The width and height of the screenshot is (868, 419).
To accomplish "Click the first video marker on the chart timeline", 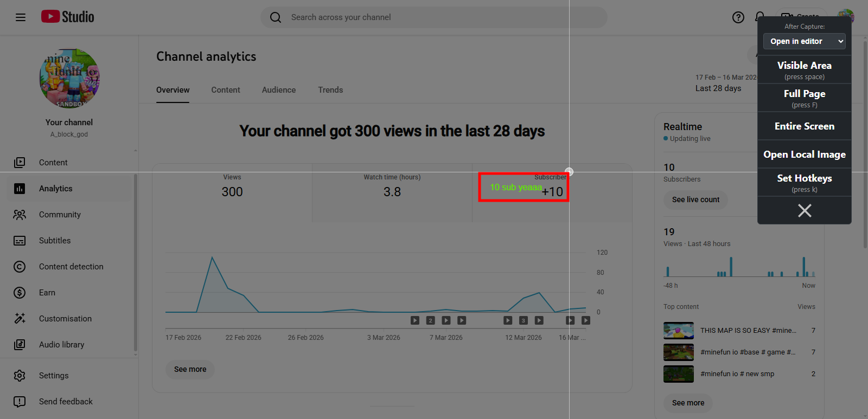I will (x=415, y=320).
